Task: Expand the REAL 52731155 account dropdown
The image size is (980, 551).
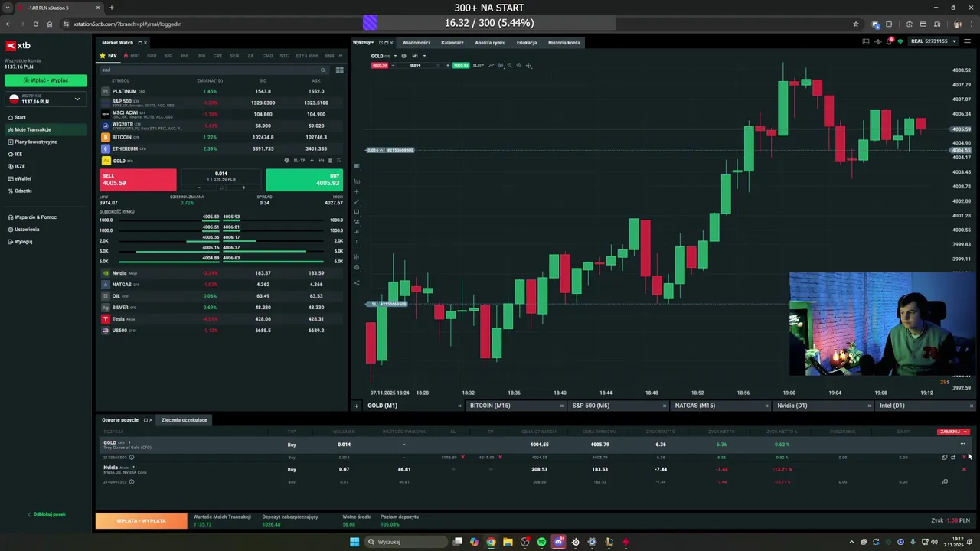Action: tap(933, 41)
